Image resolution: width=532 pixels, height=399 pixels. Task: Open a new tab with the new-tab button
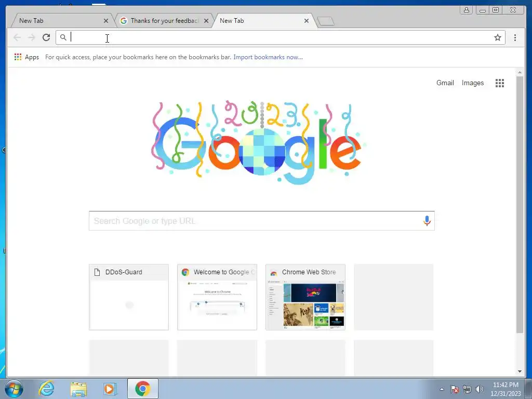click(x=326, y=21)
